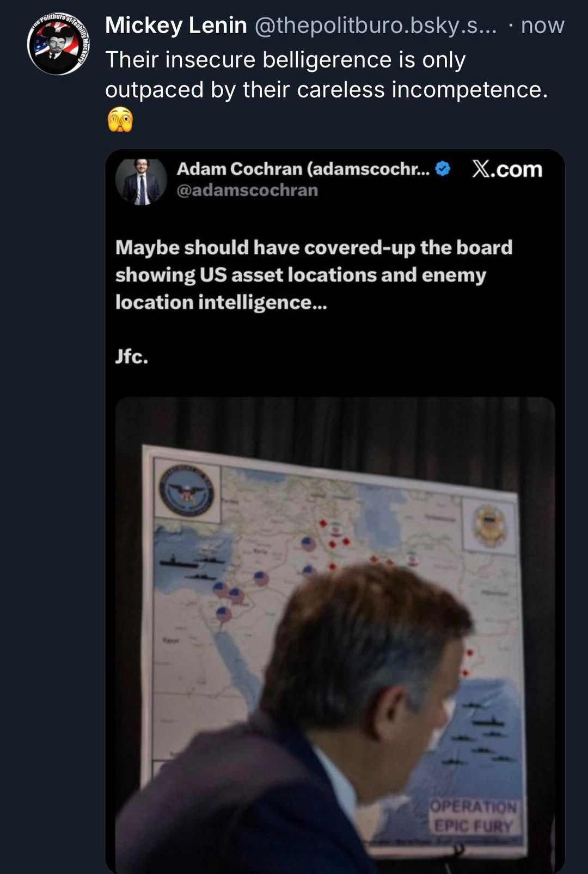
Task: Select the post text about insecure belligerence
Action: tap(327, 75)
